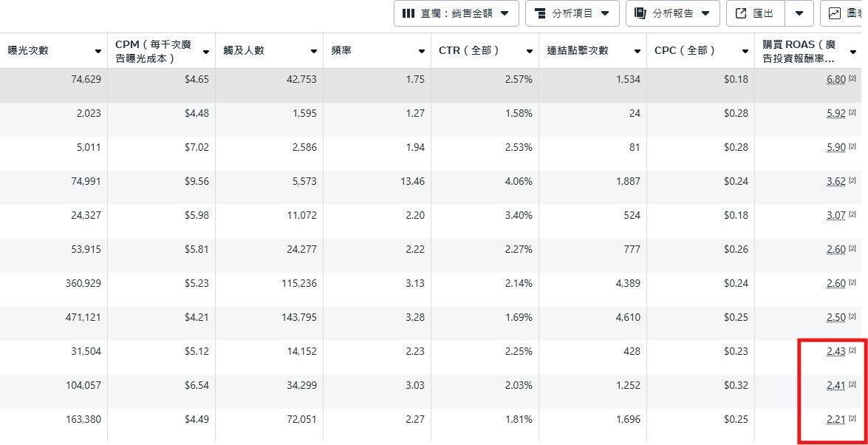868x445 pixels.
Task: Expand the arrow next to 匯出
Action: click(x=799, y=13)
